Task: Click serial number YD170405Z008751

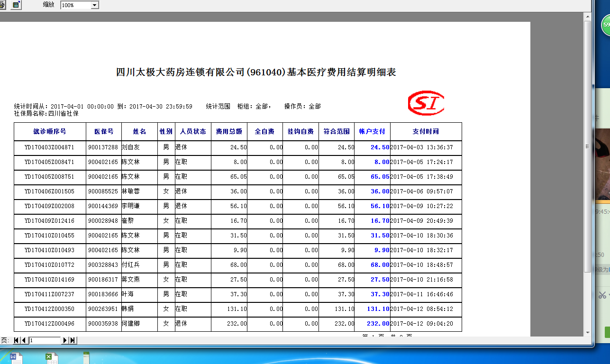Action: tap(50, 177)
